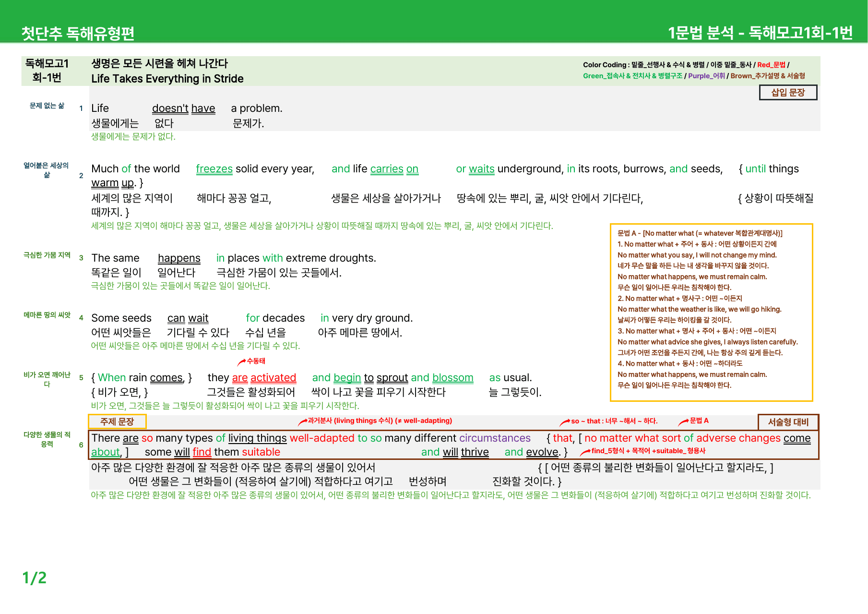The width and height of the screenshot is (868, 614).
Task: Click purple word 'circumstances'
Action: click(495, 438)
